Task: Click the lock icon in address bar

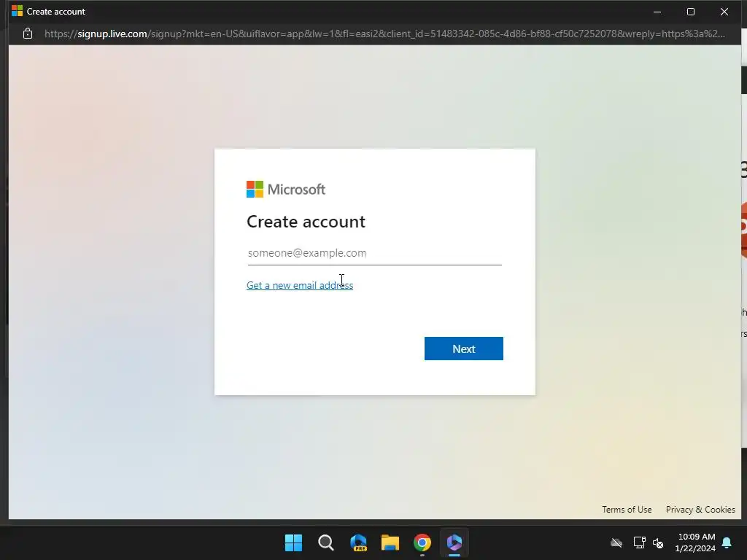Action: pos(28,34)
